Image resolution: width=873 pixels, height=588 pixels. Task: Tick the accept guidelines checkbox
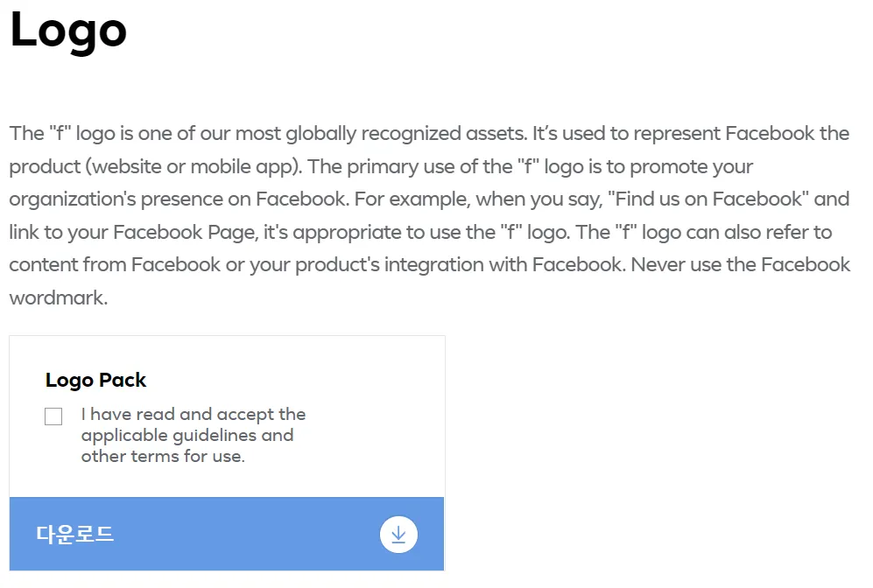(53, 416)
